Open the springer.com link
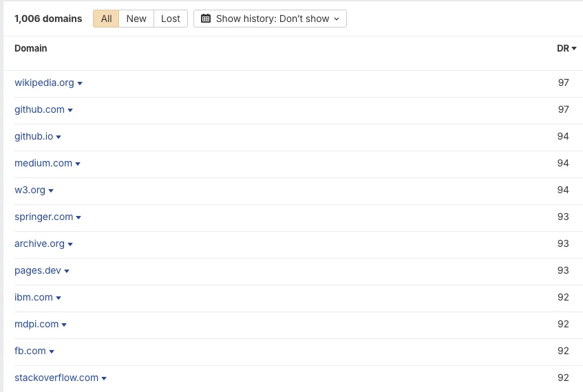Screen dimensions: 583x392 [44, 217]
